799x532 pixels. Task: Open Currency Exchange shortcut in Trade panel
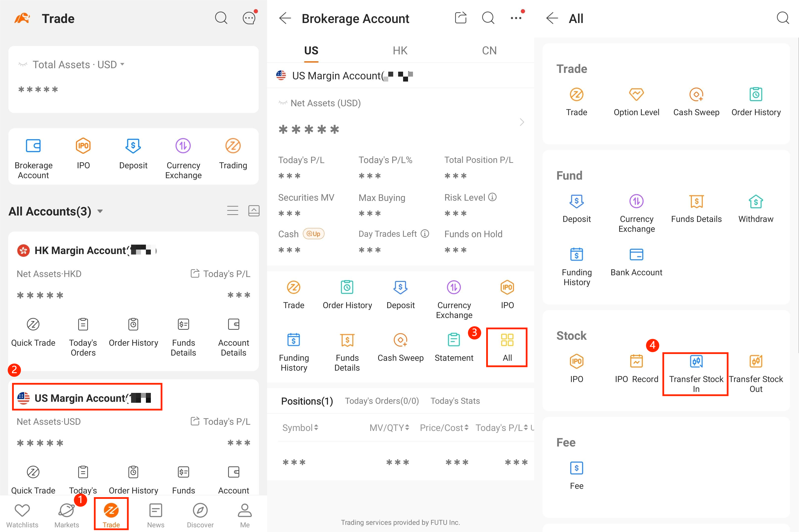(x=183, y=159)
